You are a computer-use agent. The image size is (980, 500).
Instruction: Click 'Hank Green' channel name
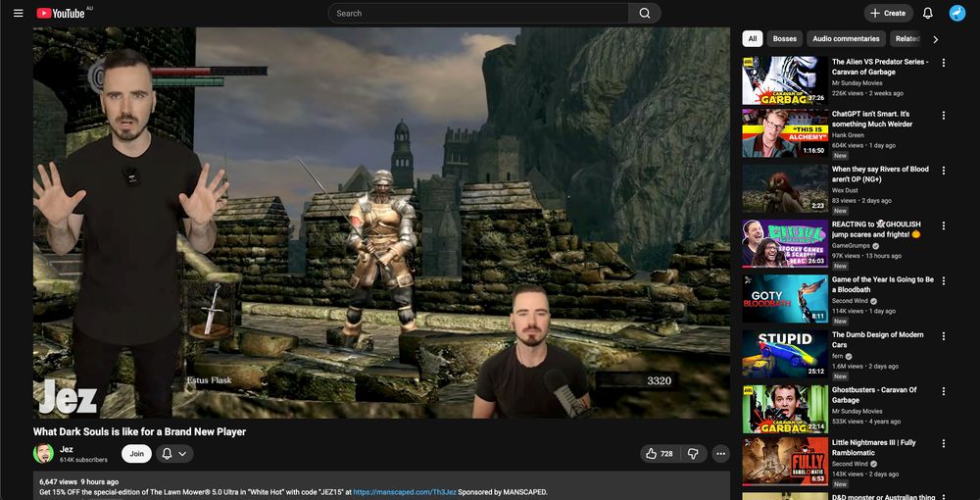[x=848, y=135]
